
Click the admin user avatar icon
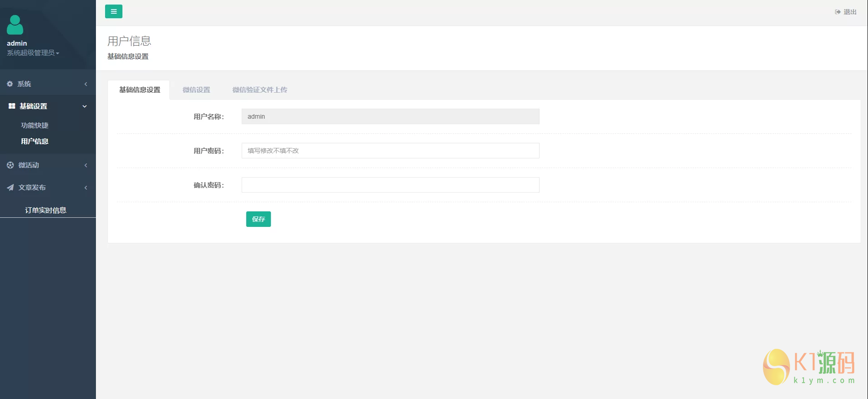(15, 25)
